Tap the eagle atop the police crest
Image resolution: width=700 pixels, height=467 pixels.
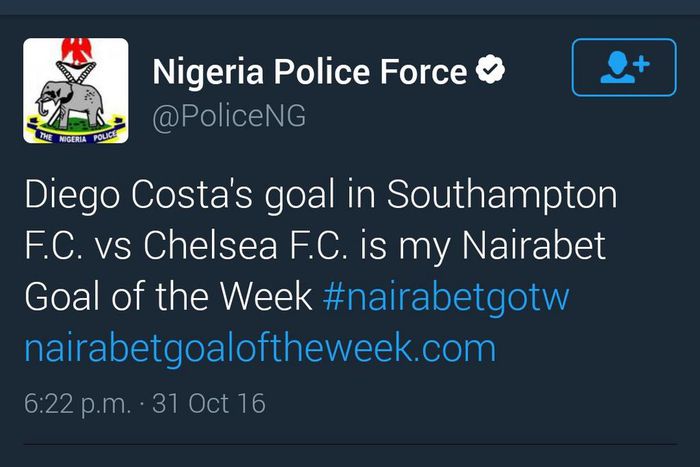click(x=76, y=49)
